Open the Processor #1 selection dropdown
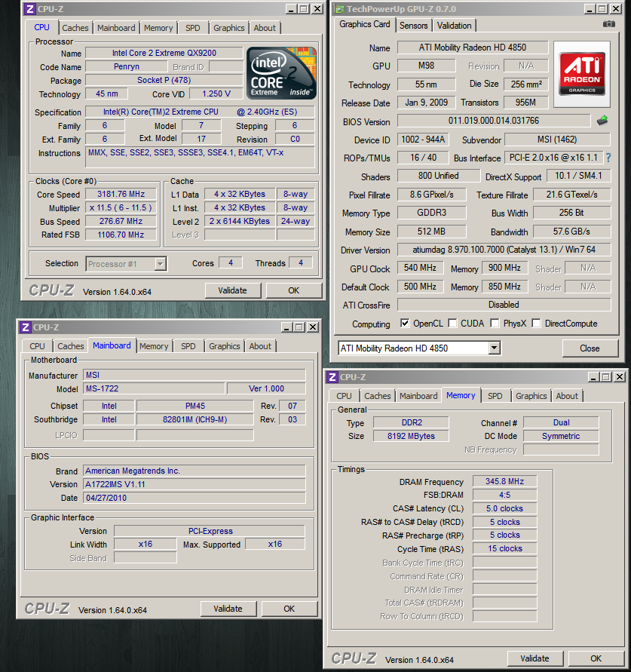The image size is (631, 672). (161, 263)
